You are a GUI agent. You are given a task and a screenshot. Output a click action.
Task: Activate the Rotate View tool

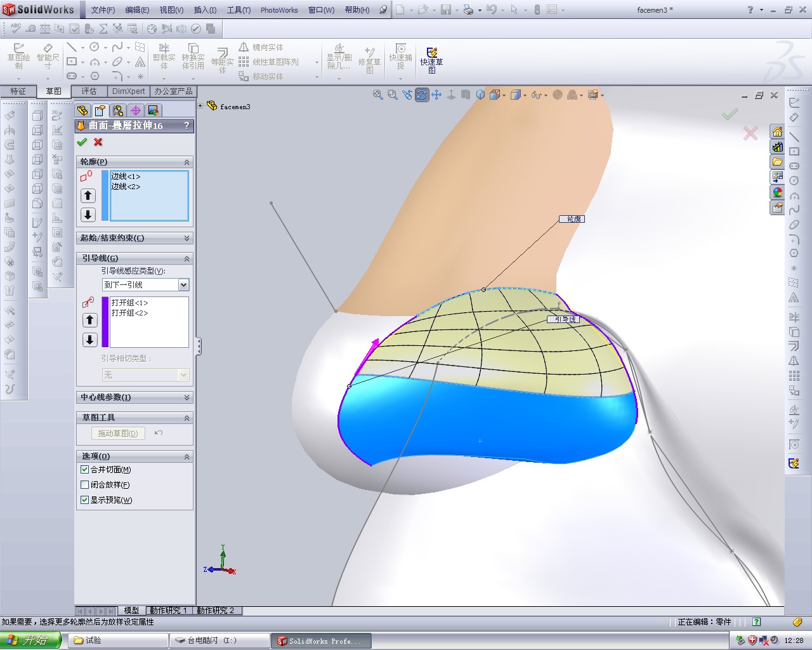(422, 95)
